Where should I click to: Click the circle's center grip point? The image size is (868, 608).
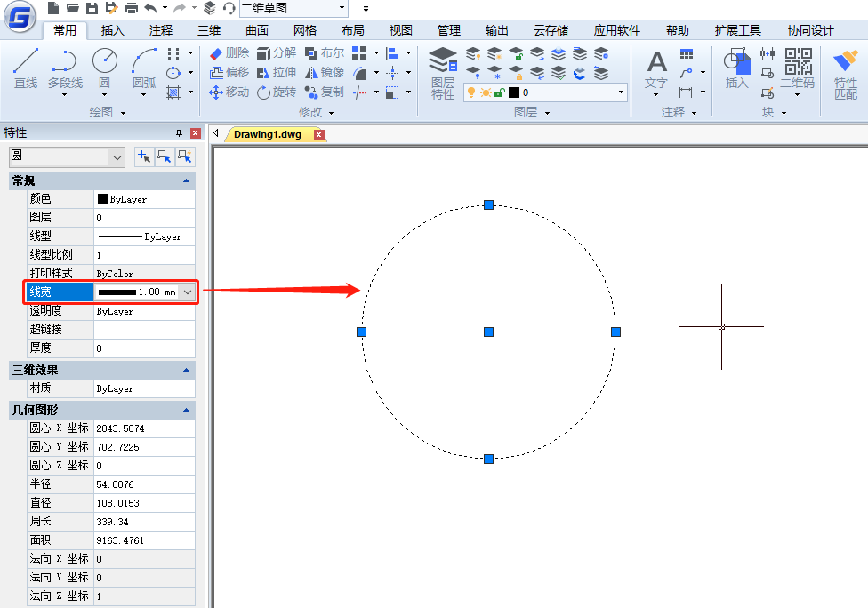488,332
